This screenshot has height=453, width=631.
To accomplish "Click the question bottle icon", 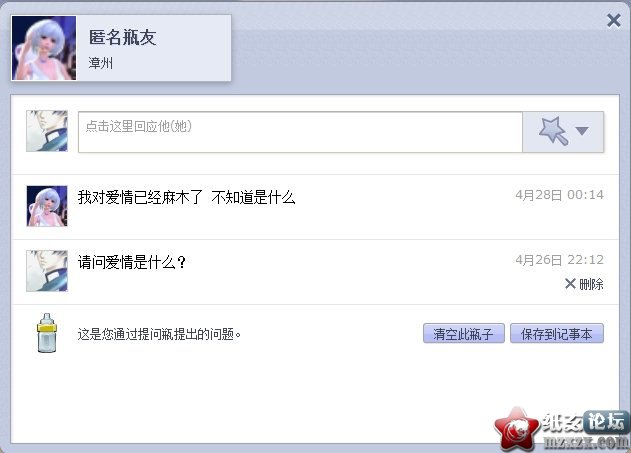I will 47,333.
